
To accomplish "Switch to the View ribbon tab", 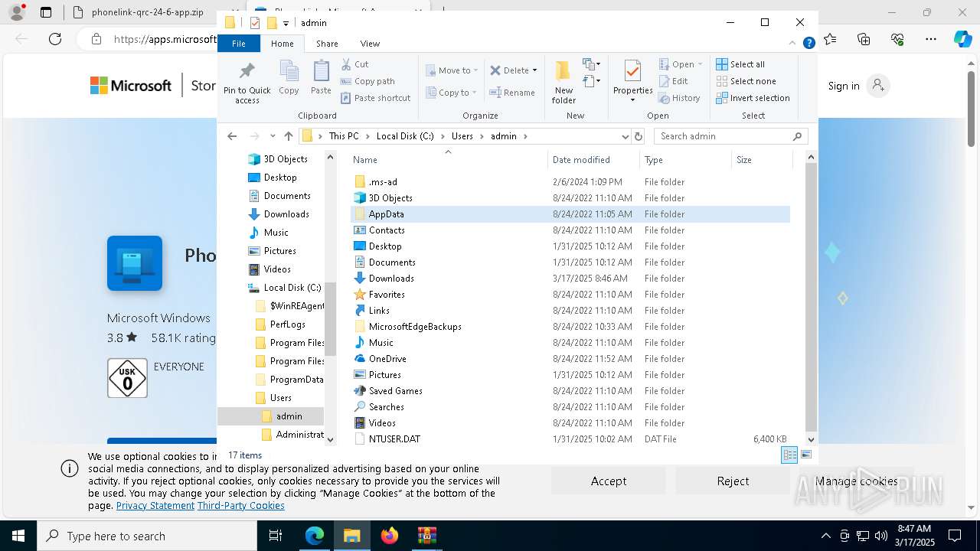I will click(x=370, y=44).
